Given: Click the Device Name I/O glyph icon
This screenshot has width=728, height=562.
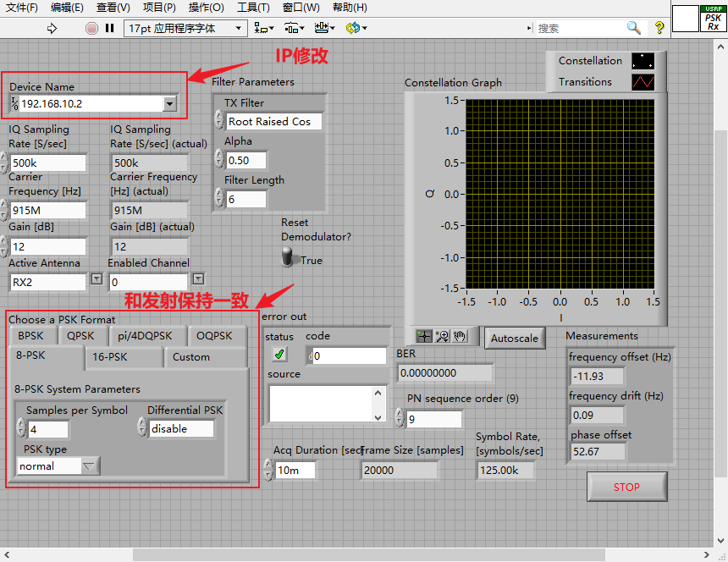Looking at the screenshot, I should (x=14, y=103).
